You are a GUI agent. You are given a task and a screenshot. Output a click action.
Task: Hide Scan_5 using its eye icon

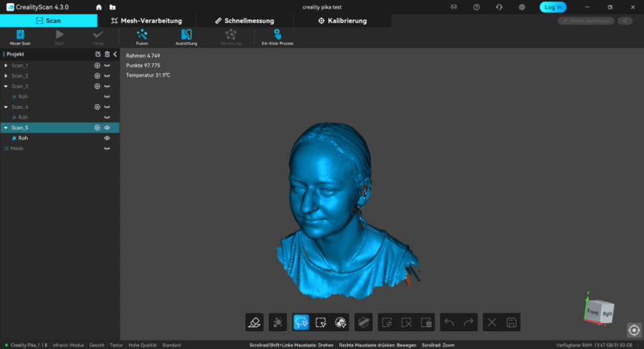[x=107, y=127]
